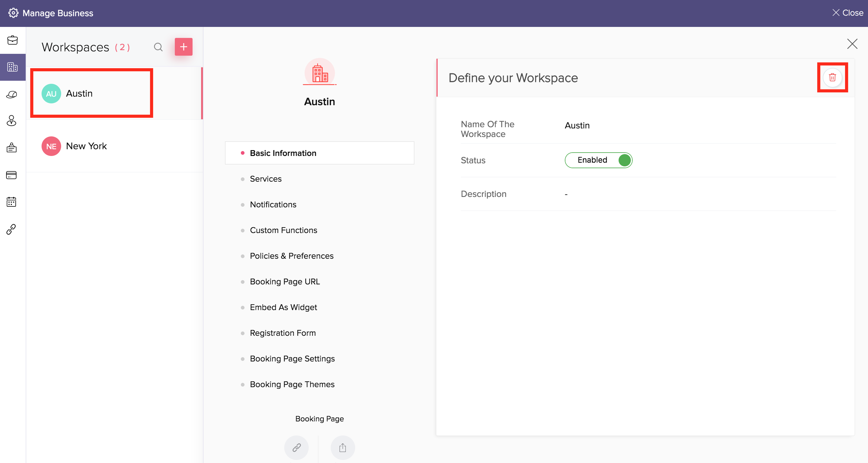Search workspaces with the magnifier icon

pos(158,47)
